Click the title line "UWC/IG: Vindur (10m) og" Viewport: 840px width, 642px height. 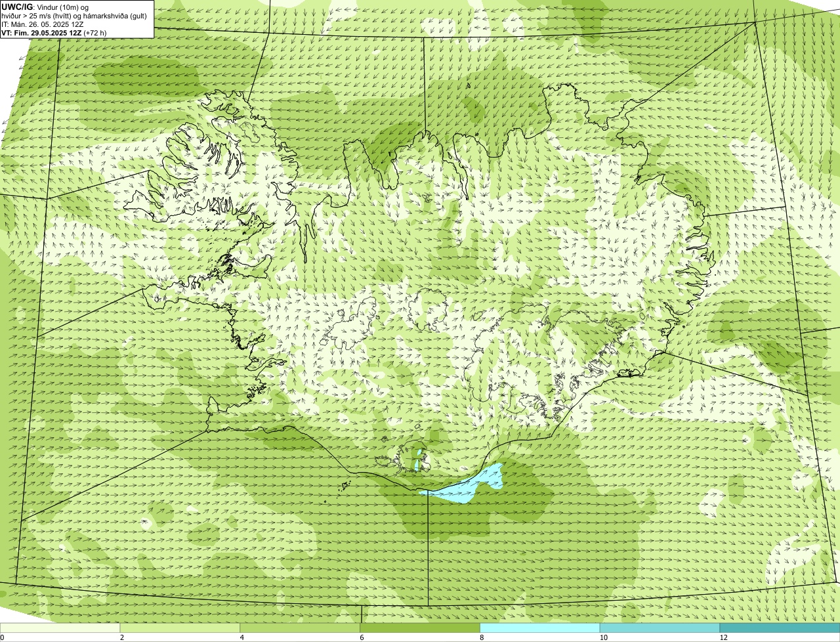click(45, 7)
